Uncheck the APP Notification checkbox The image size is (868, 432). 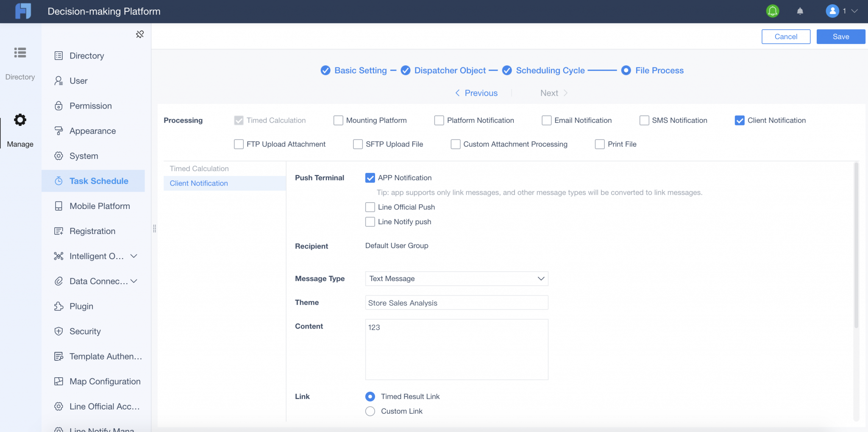(370, 178)
